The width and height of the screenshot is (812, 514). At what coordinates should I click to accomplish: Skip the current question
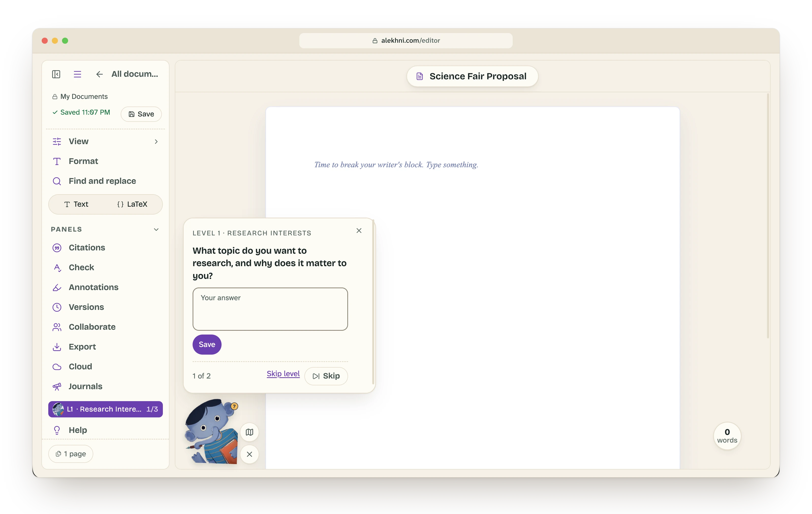point(326,376)
